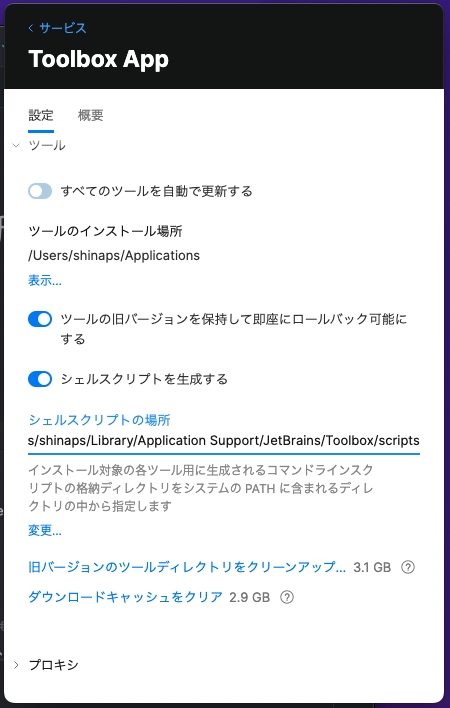Click 変更... link for script location
The width and height of the screenshot is (450, 708).
[45, 531]
